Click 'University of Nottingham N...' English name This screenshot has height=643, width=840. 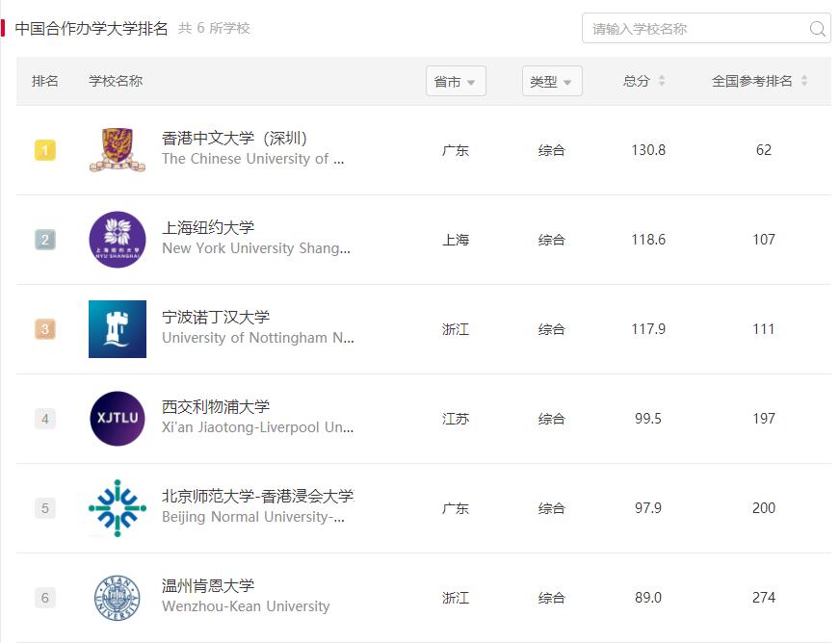pos(257,338)
